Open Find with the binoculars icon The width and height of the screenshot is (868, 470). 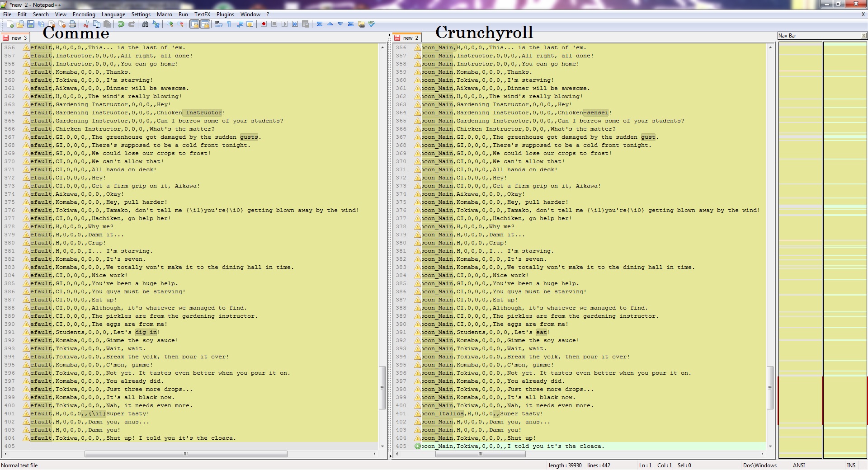pyautogui.click(x=145, y=24)
